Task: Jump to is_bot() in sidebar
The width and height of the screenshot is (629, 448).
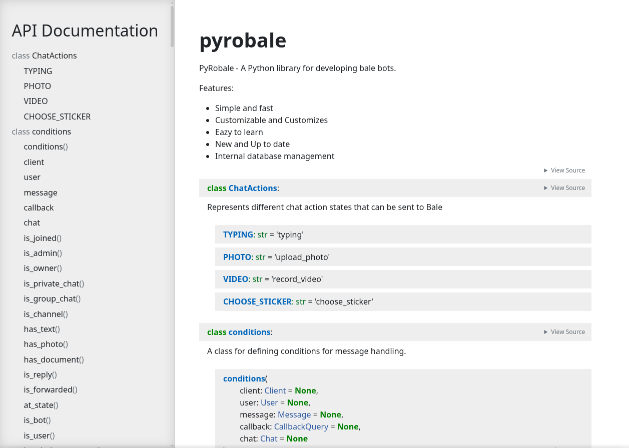Action: click(x=37, y=420)
